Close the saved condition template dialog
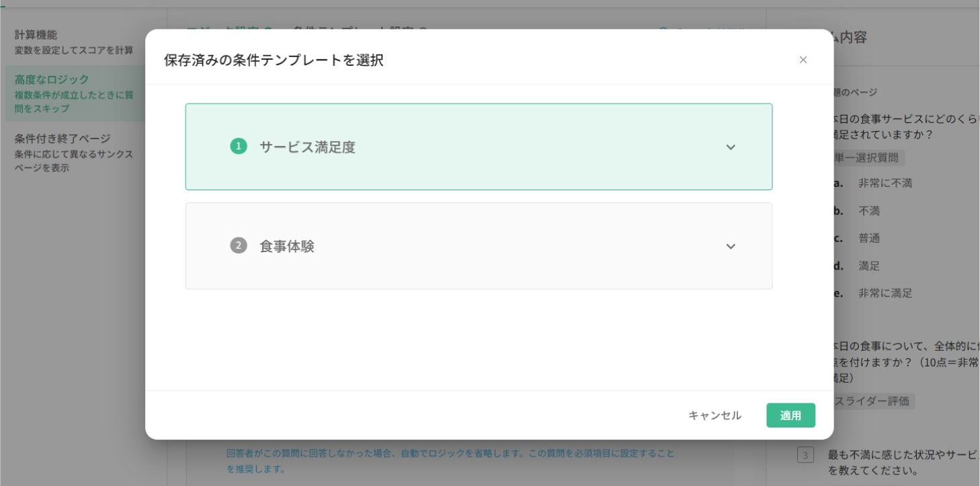980x486 pixels. tap(803, 60)
